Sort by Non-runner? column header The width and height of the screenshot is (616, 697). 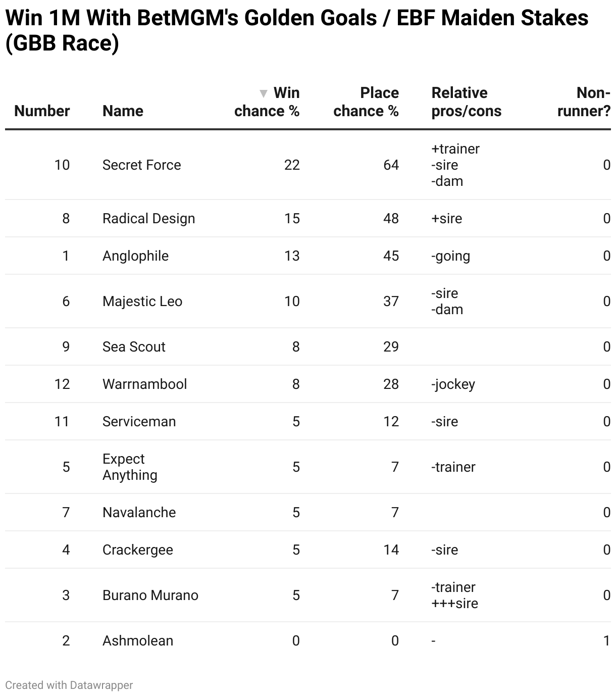point(584,102)
